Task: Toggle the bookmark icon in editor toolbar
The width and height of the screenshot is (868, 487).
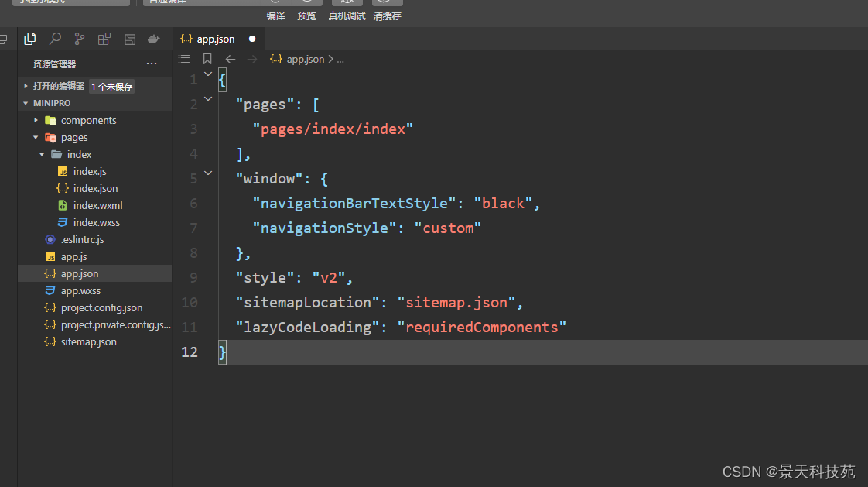Action: coord(207,59)
